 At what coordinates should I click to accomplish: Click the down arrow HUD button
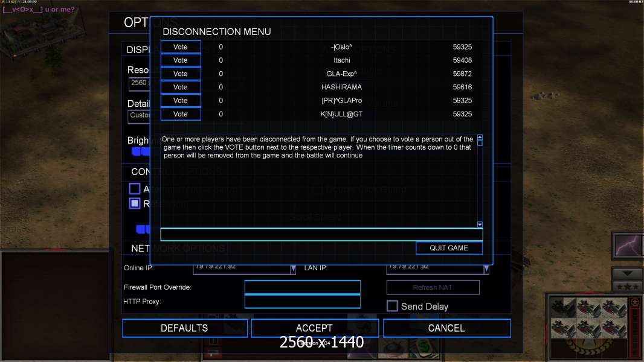pyautogui.click(x=627, y=273)
